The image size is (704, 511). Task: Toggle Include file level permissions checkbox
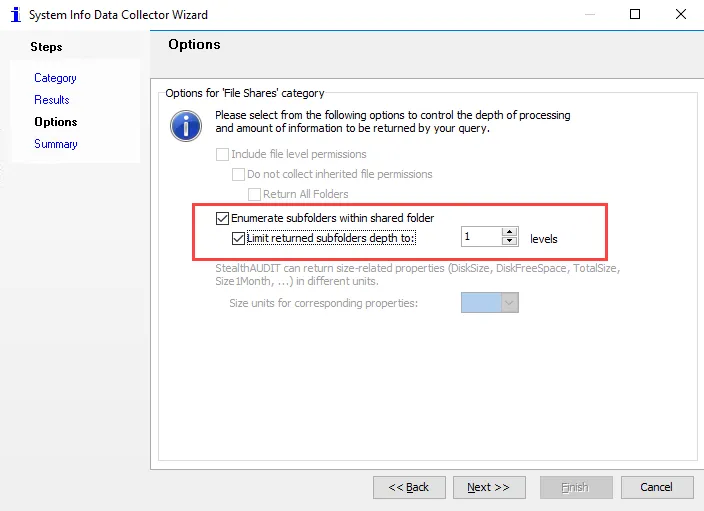(222, 154)
